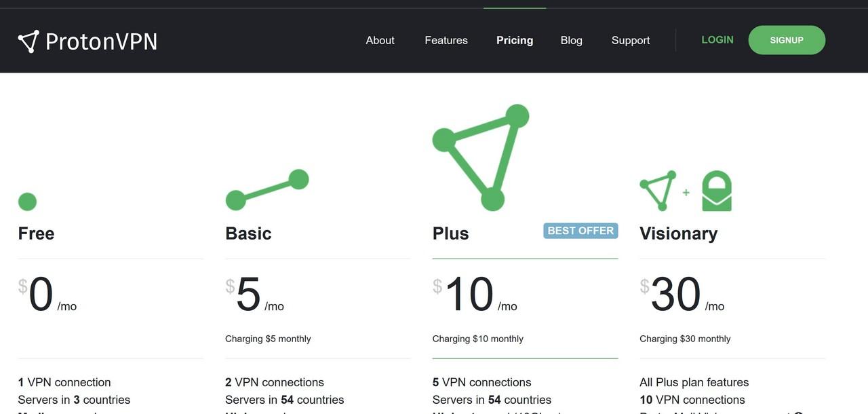The image size is (868, 414).
Task: Select the Basic plan heading
Action: (x=248, y=233)
